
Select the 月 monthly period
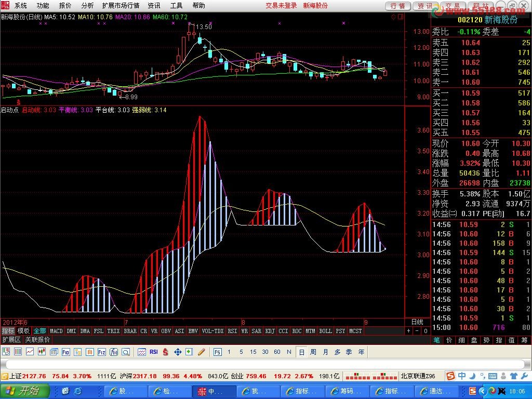point(325,352)
